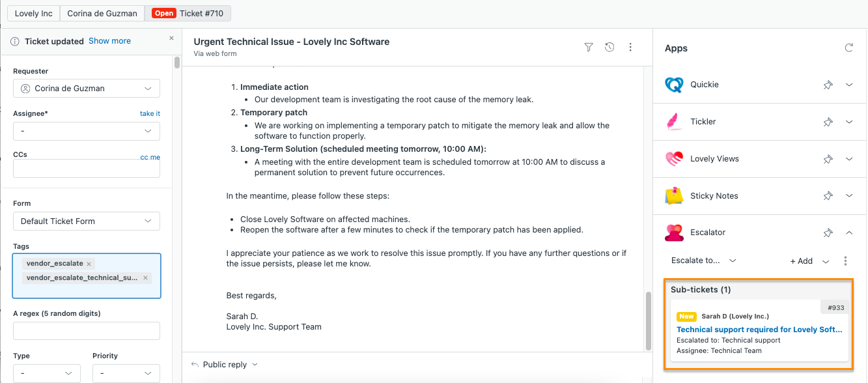Click inside the Tags field
This screenshot has height=383, width=868.
click(87, 276)
